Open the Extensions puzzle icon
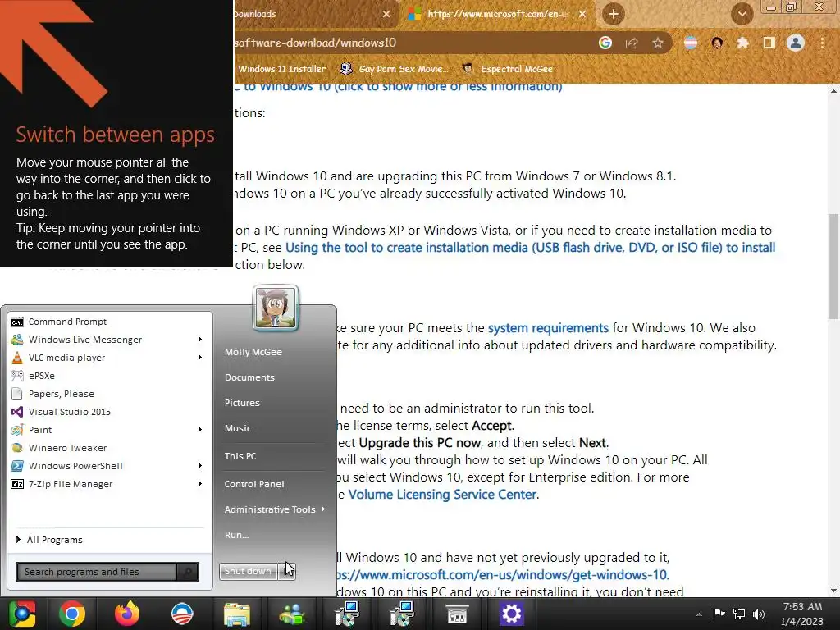 pyautogui.click(x=742, y=43)
